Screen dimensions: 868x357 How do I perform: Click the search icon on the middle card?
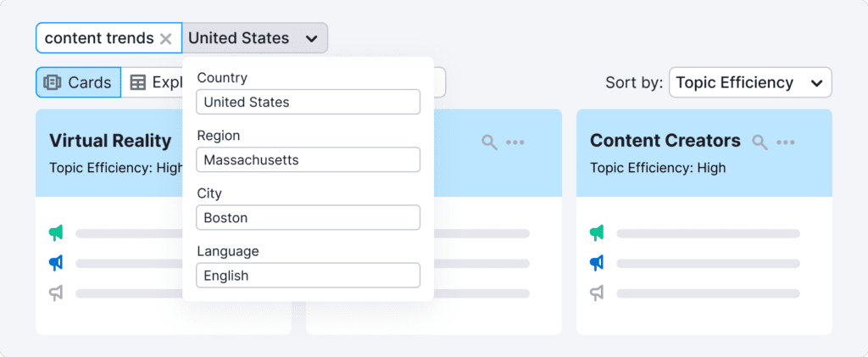point(489,142)
